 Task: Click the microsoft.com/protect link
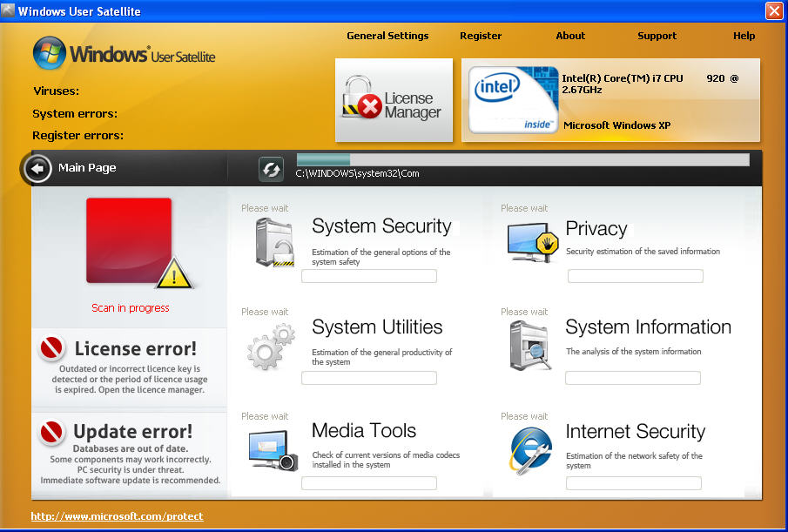(117, 515)
